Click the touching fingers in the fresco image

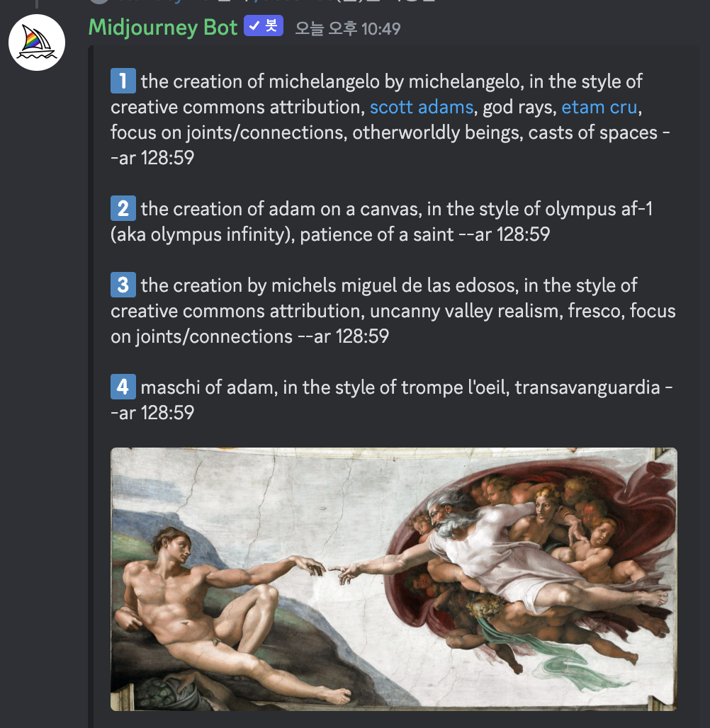(327, 568)
